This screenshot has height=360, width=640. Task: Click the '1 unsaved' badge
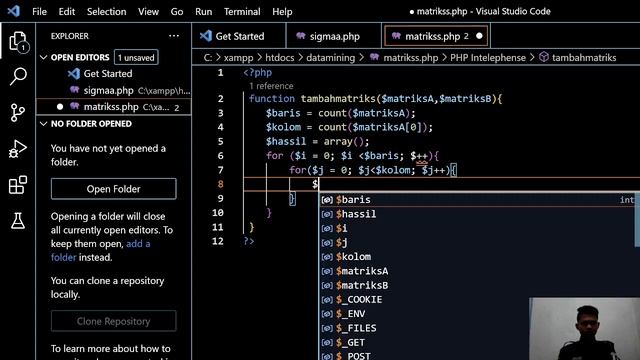click(x=136, y=57)
